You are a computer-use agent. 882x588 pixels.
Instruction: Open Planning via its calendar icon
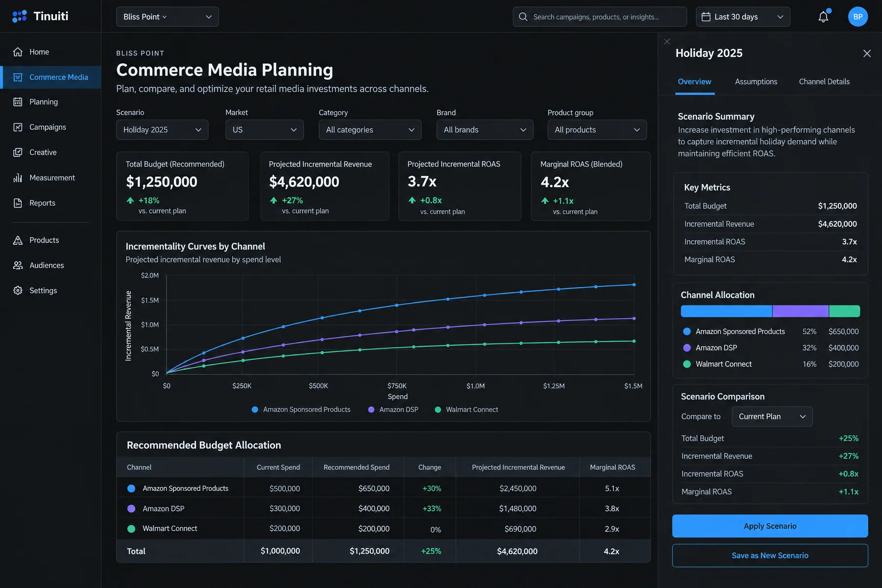click(18, 102)
